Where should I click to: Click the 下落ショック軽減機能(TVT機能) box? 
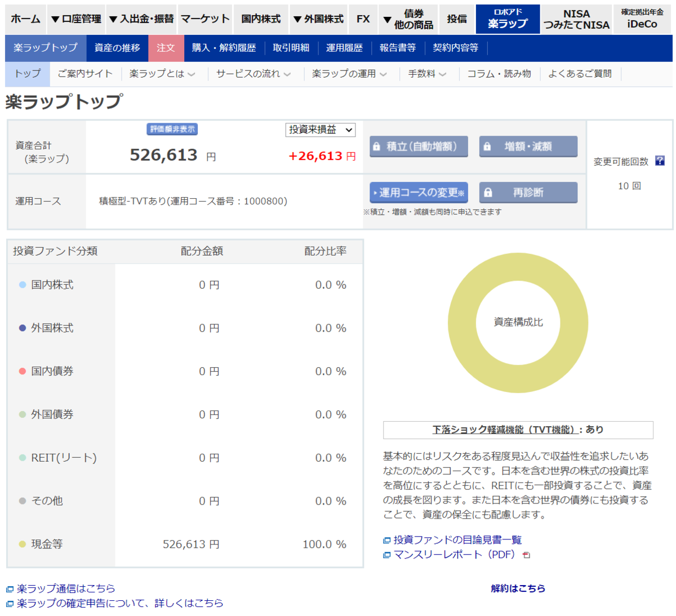tap(518, 430)
